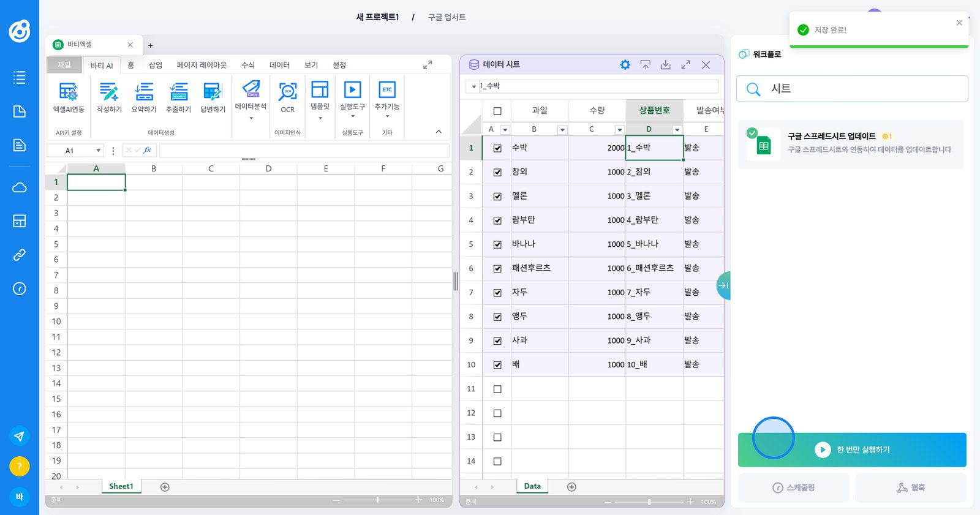Open the 페이지 레이아웃 tab
The image size is (980, 515).
(202, 65)
